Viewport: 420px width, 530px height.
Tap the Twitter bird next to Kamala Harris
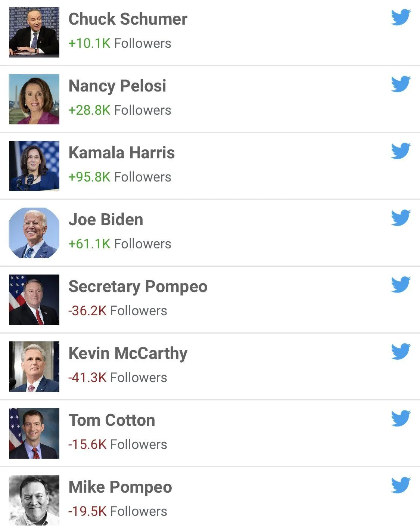click(401, 151)
